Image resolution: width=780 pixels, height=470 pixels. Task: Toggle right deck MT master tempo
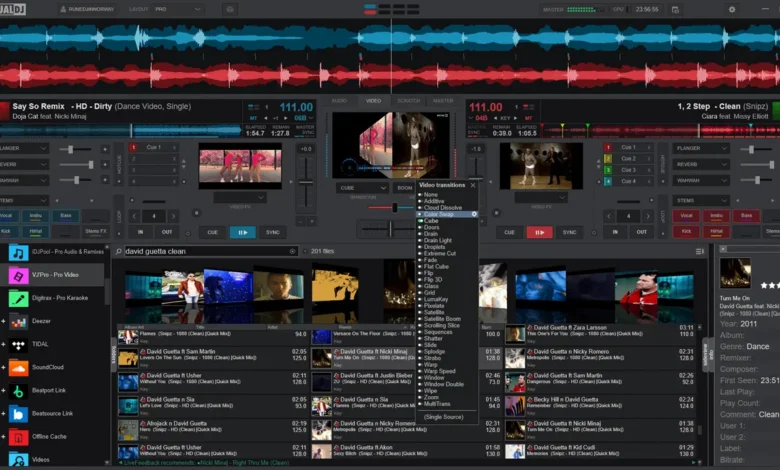[528, 118]
